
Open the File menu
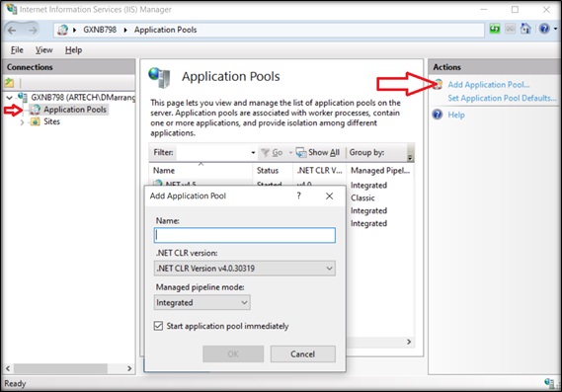(17, 50)
